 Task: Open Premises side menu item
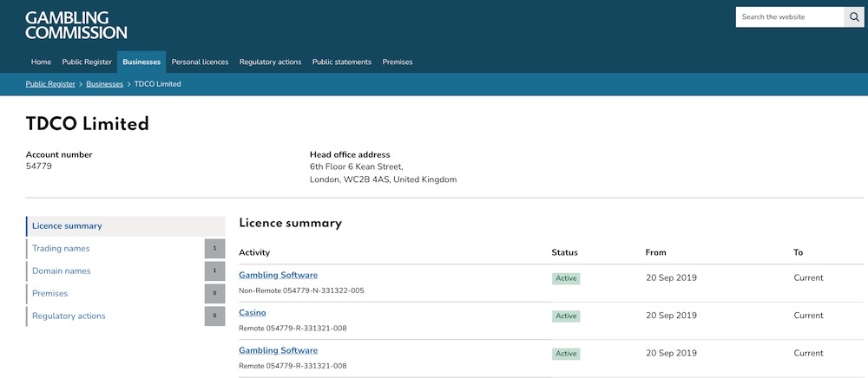(x=49, y=293)
